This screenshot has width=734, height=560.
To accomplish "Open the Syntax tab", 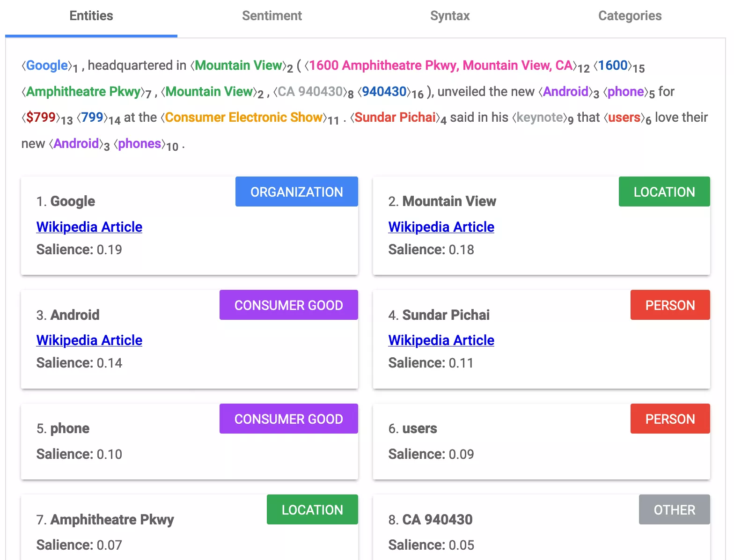I will [450, 16].
